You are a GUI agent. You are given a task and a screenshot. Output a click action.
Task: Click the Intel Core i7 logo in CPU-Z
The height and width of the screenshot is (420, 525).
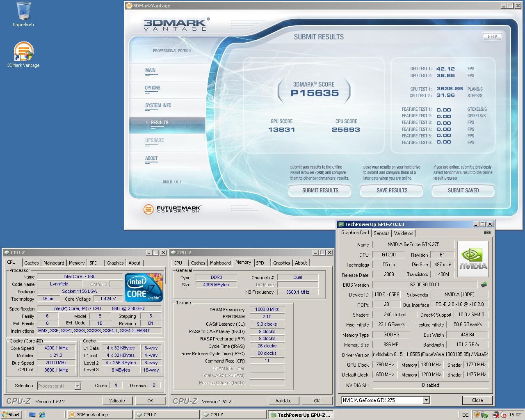(144, 288)
